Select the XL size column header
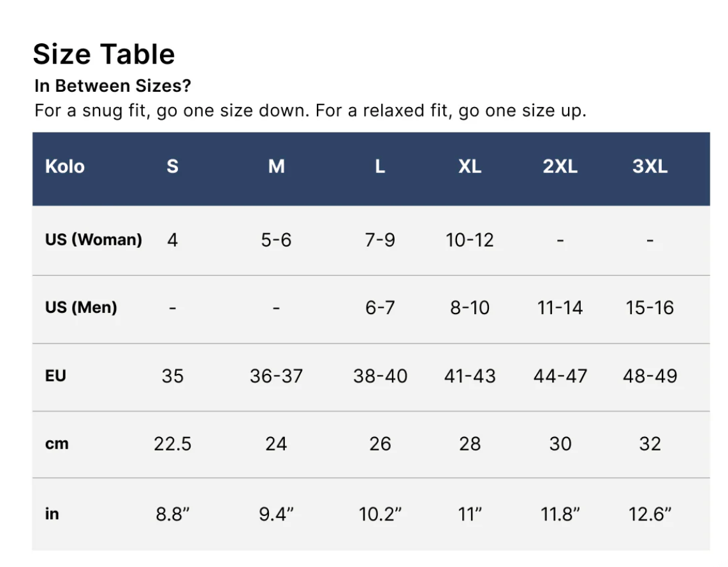 click(470, 167)
